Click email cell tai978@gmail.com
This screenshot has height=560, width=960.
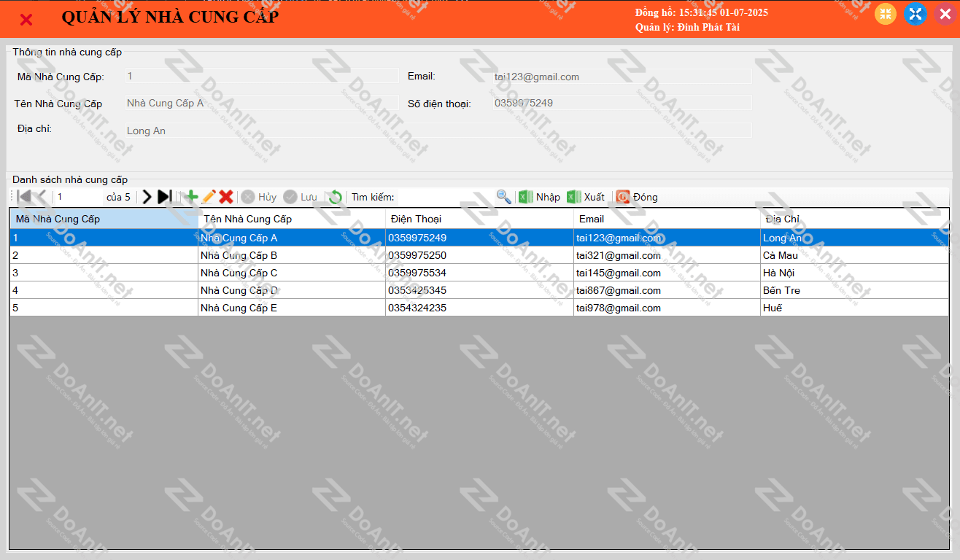667,308
